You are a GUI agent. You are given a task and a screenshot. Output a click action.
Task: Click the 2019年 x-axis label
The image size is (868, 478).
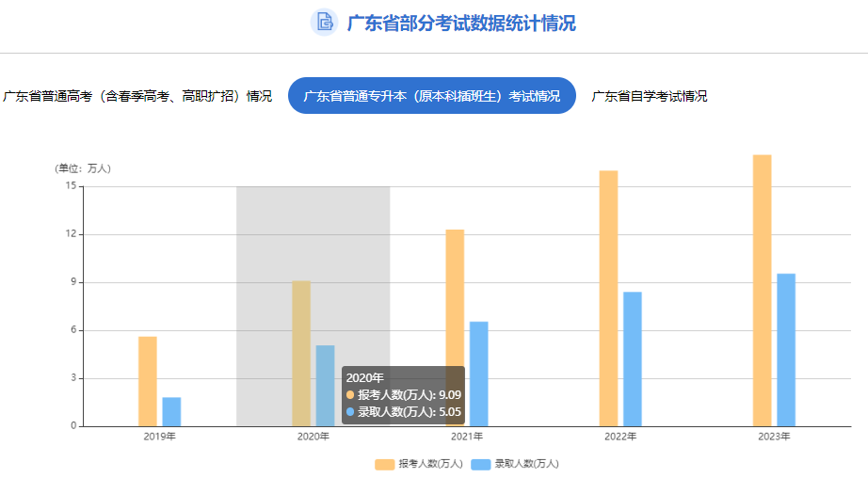(159, 437)
